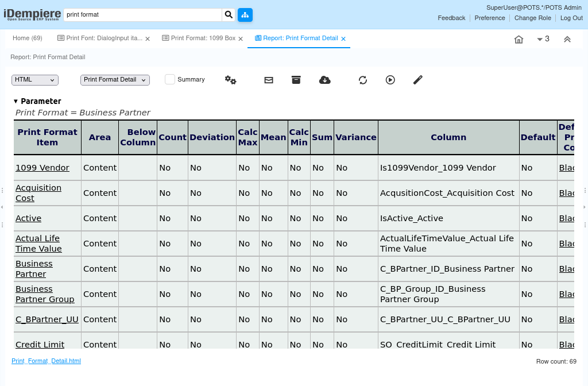This screenshot has height=386, width=588.
Task: Click the Default column header
Action: 538,137
